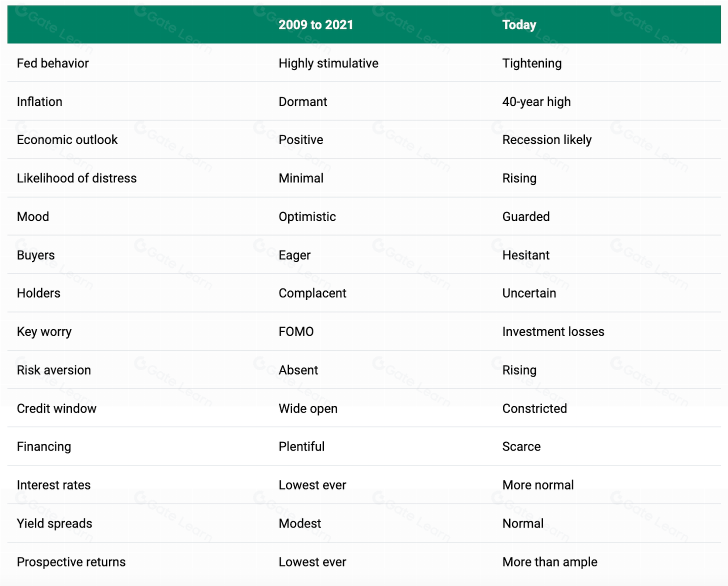Click the "FOMO" cell
This screenshot has height=586, width=728.
click(296, 332)
